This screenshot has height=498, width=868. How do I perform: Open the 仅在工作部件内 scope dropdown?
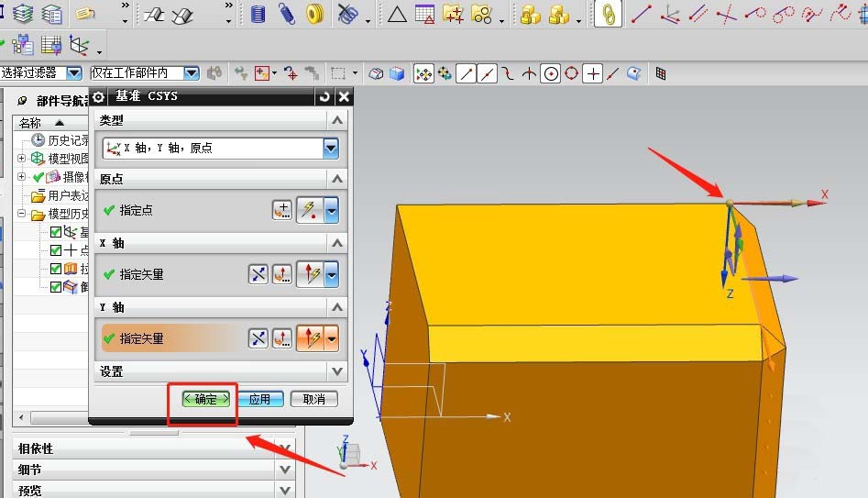click(192, 72)
